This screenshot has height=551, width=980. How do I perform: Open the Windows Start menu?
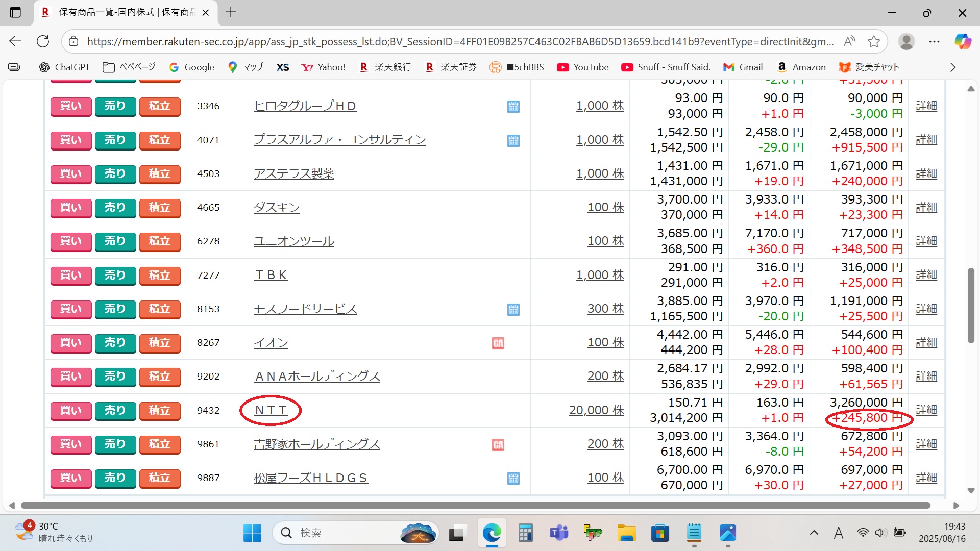tap(252, 533)
